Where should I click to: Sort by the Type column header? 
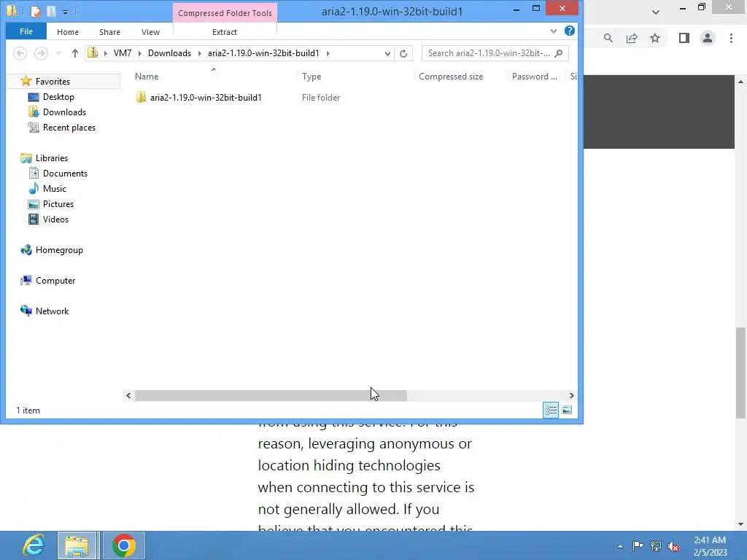pyautogui.click(x=311, y=76)
